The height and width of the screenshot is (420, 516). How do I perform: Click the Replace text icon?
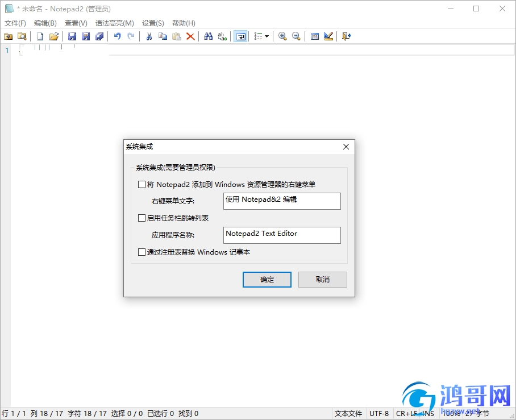222,36
